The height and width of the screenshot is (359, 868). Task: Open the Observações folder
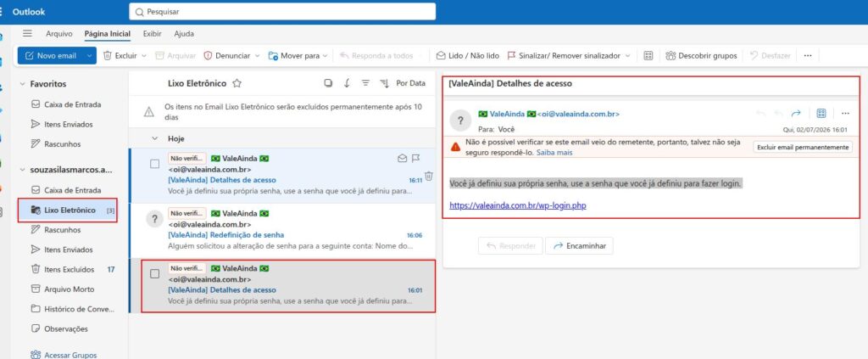tap(66, 329)
